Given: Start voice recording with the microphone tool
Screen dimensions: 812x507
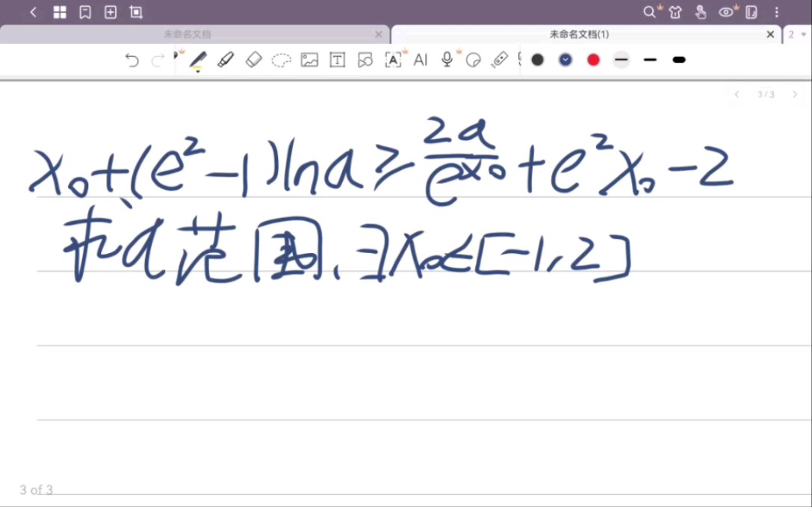Looking at the screenshot, I should [446, 60].
